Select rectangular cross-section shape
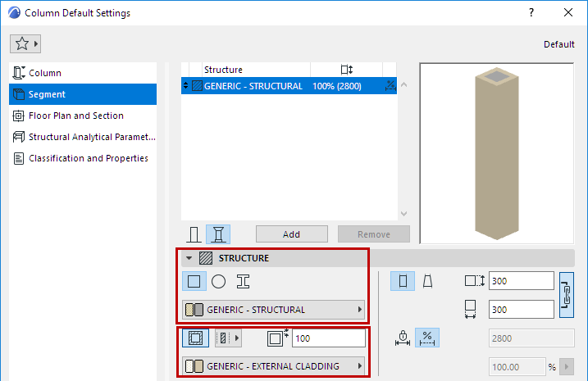Viewport: 588px width, 381px height. [194, 281]
